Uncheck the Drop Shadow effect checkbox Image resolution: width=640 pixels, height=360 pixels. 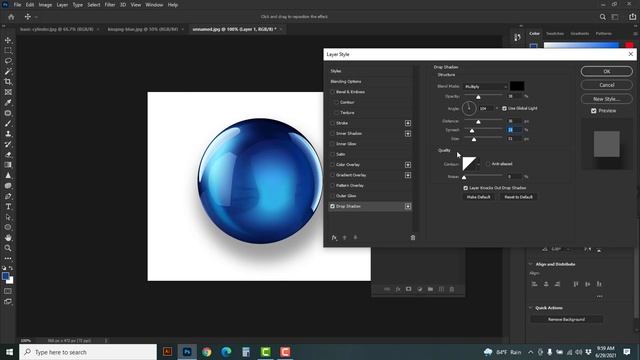coord(332,206)
